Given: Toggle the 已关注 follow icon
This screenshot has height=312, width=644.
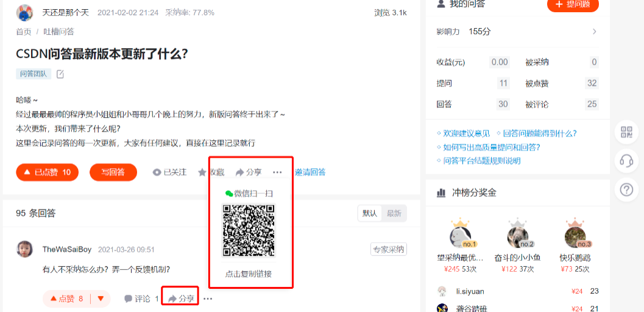Looking at the screenshot, I should [157, 172].
